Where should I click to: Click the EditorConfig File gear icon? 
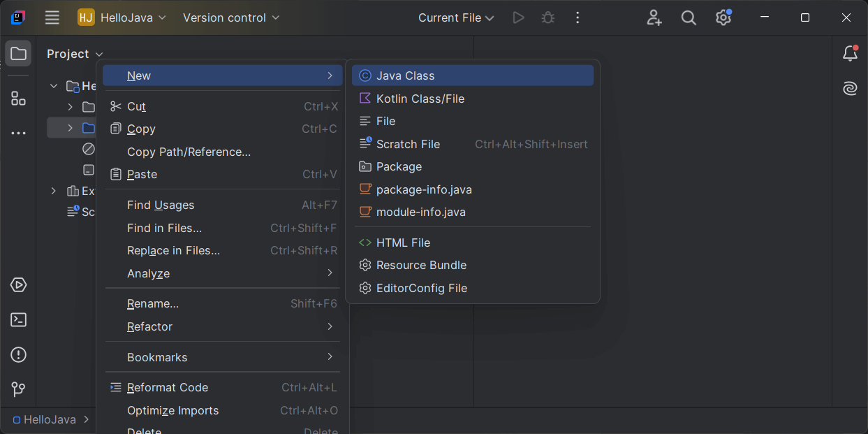pos(365,288)
